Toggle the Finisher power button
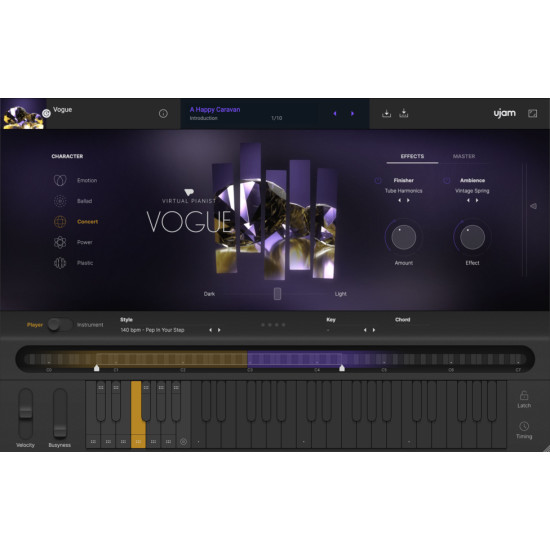 point(378,180)
